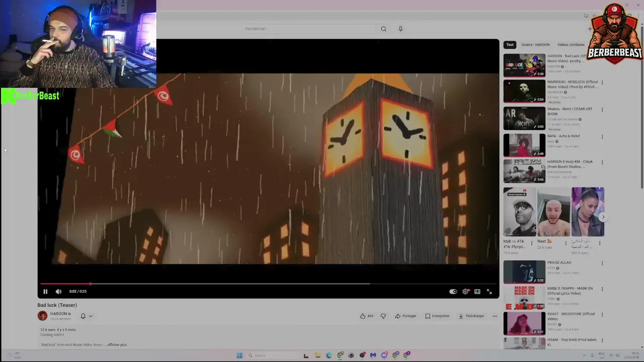Screen dimensions: 644x362
Task: Open options menu for HAROUN X Hedy KM
Action: (x=602, y=162)
